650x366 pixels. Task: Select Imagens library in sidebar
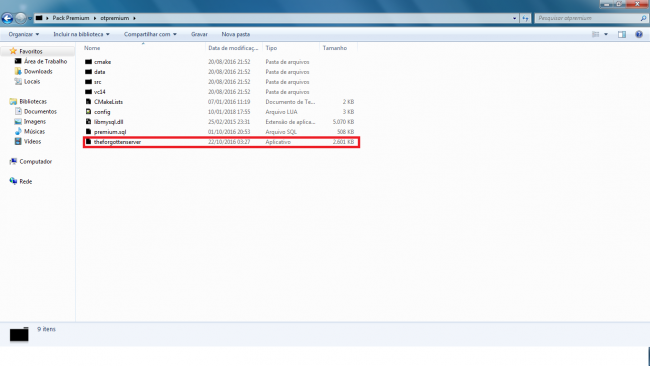(35, 121)
